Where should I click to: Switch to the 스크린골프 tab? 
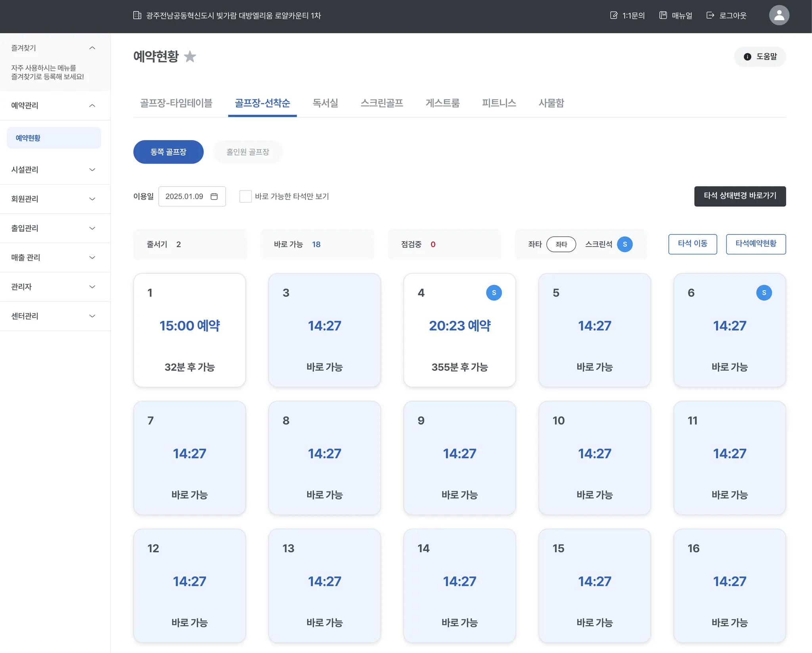pos(381,103)
